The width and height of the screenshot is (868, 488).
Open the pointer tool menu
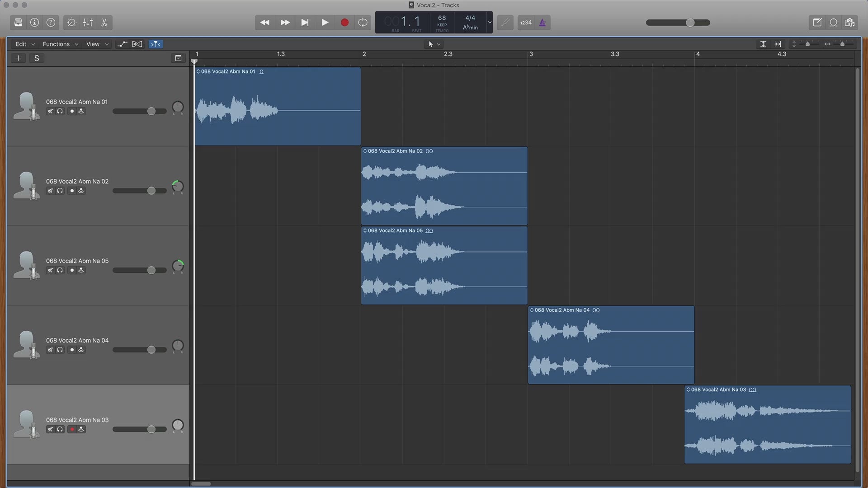click(x=434, y=44)
